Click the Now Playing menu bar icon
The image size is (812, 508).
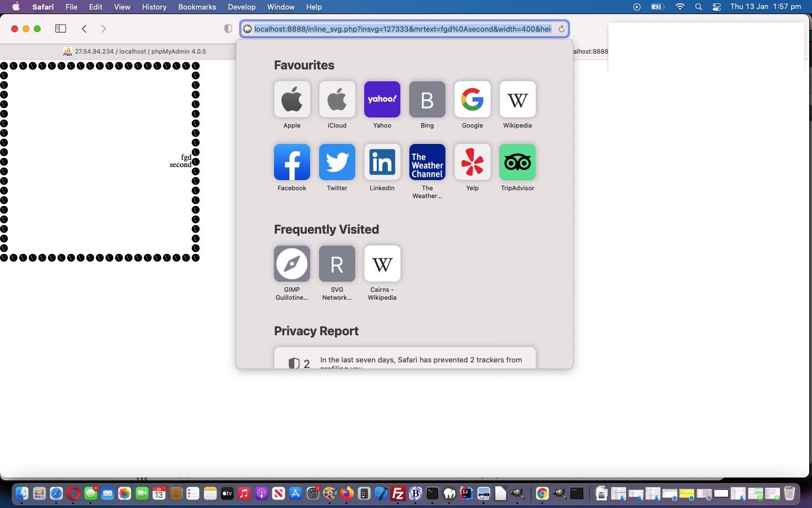point(637,7)
